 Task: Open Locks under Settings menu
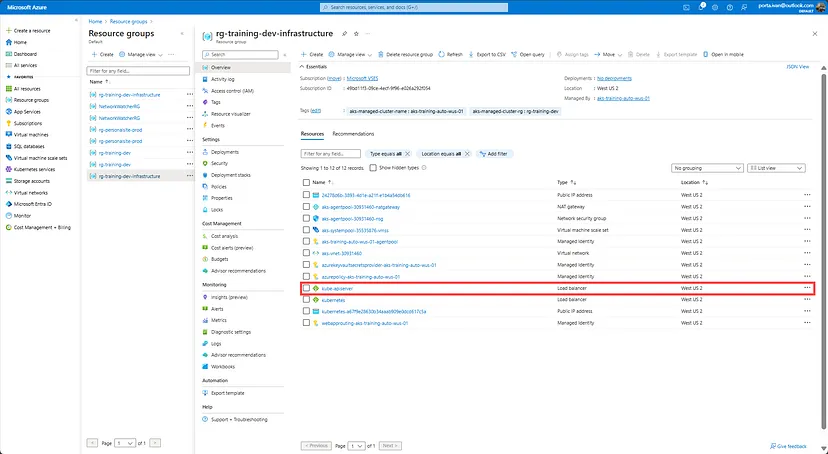(x=217, y=210)
